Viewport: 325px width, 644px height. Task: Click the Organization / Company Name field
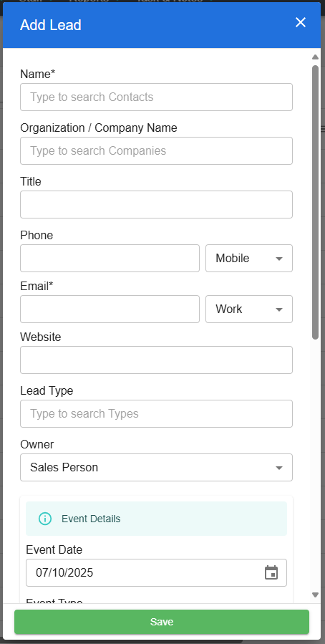point(156,151)
